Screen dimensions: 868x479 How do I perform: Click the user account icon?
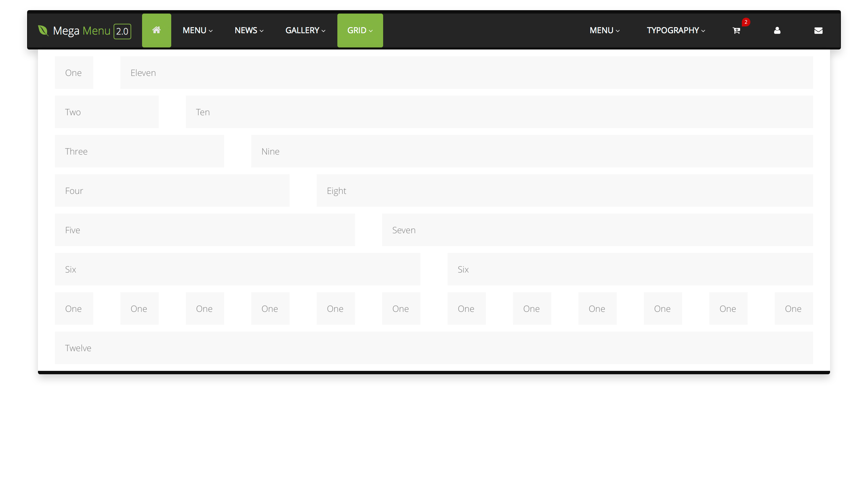pyautogui.click(x=777, y=30)
